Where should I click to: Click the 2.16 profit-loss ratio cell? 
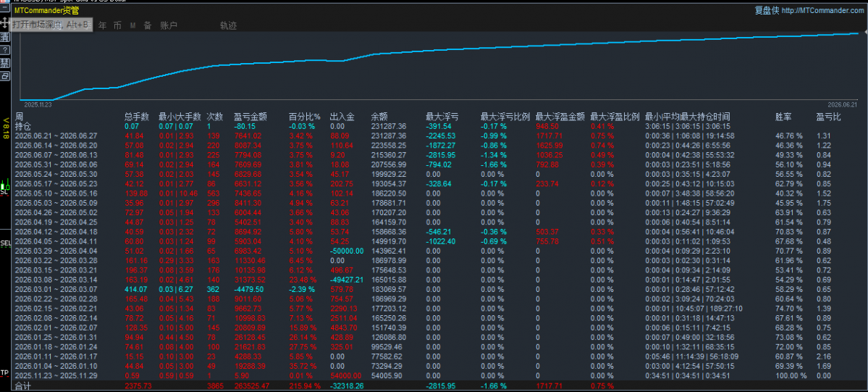(x=823, y=356)
